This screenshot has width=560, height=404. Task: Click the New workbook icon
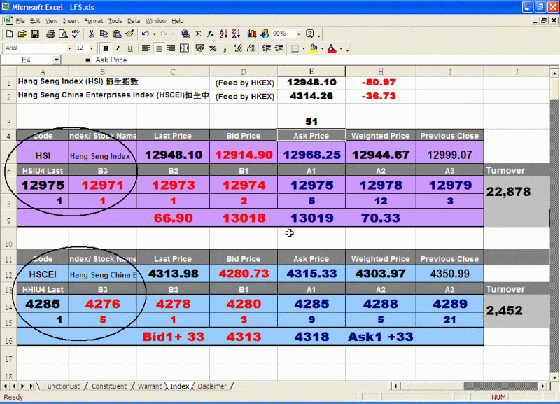[9, 34]
